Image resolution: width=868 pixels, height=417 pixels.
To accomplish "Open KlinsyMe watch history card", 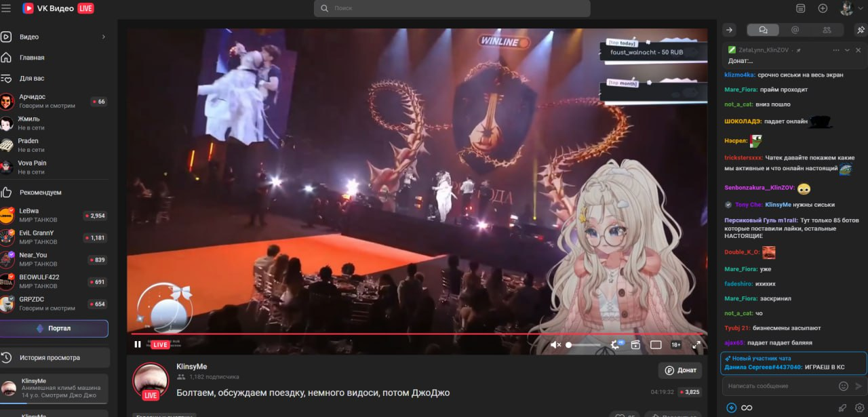I will (x=54, y=389).
